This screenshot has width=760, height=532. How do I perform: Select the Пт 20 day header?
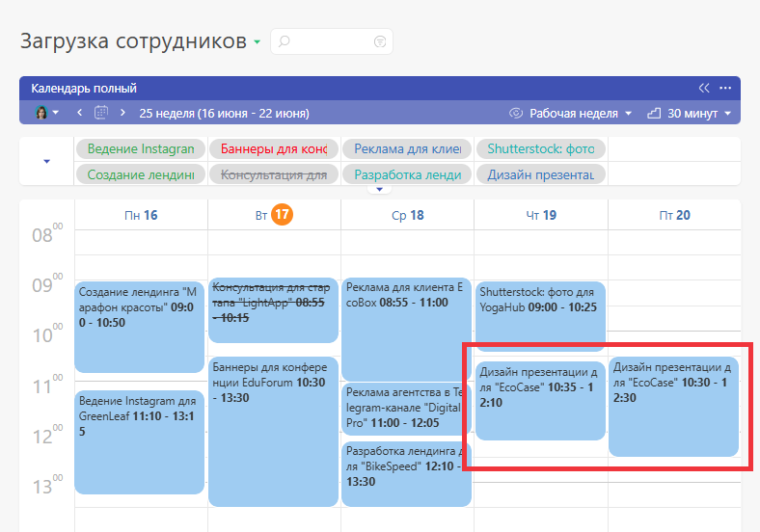click(674, 215)
